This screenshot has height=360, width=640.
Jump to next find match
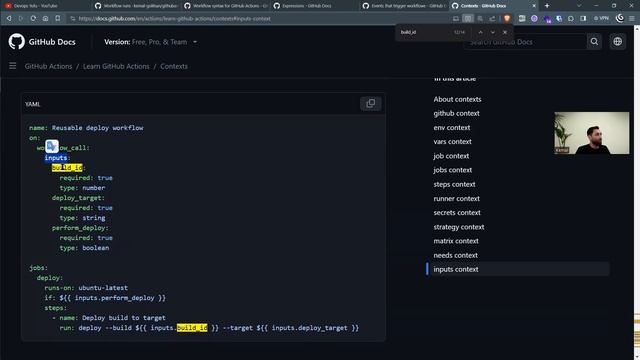coord(493,32)
